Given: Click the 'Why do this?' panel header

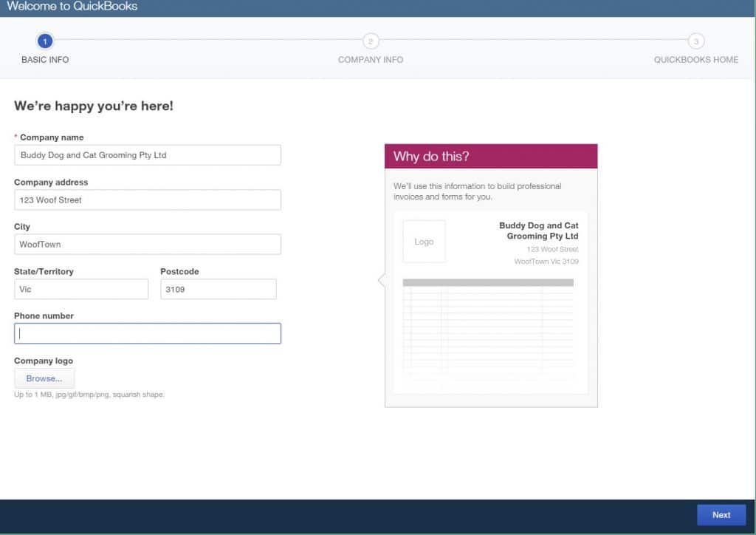Looking at the screenshot, I should [491, 157].
